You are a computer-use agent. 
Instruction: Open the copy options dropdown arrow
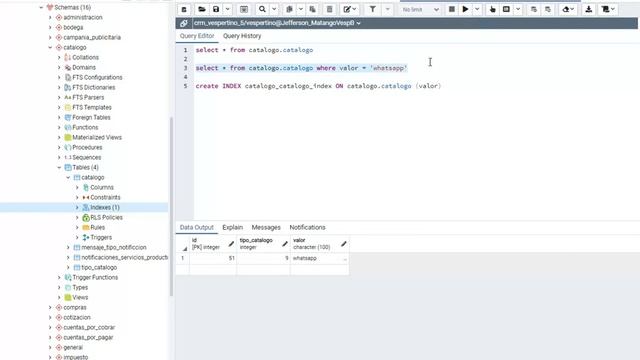point(301,9)
